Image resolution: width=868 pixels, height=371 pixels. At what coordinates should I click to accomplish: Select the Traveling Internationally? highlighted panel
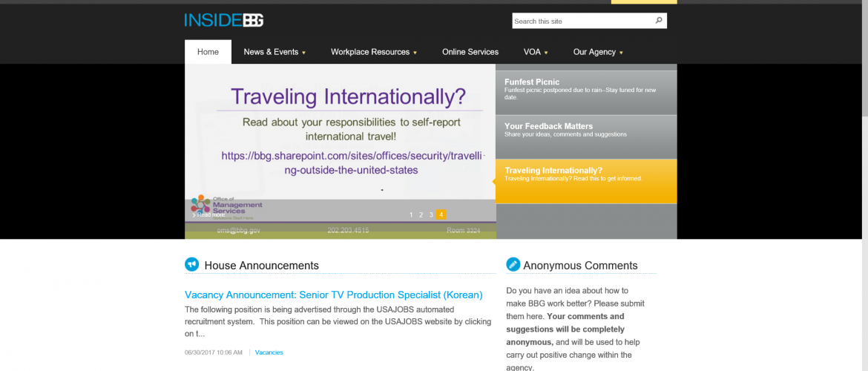tap(586, 181)
